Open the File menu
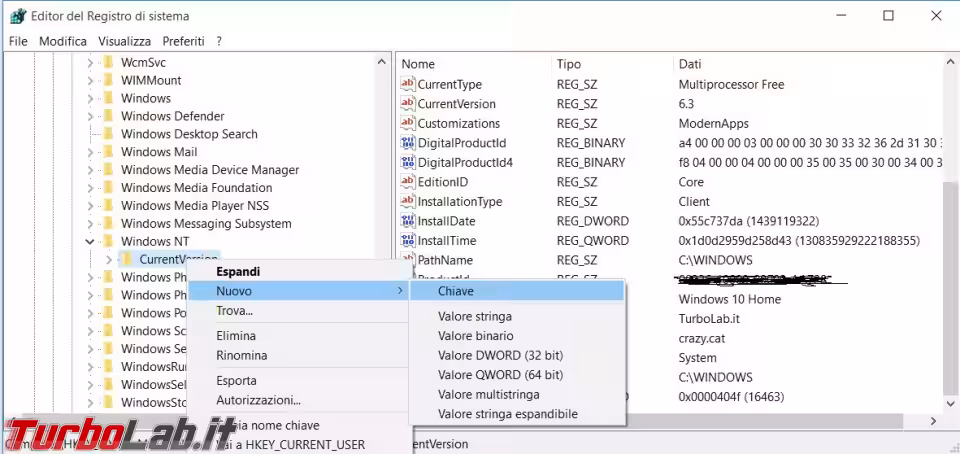The height and width of the screenshot is (454, 960). point(18,42)
